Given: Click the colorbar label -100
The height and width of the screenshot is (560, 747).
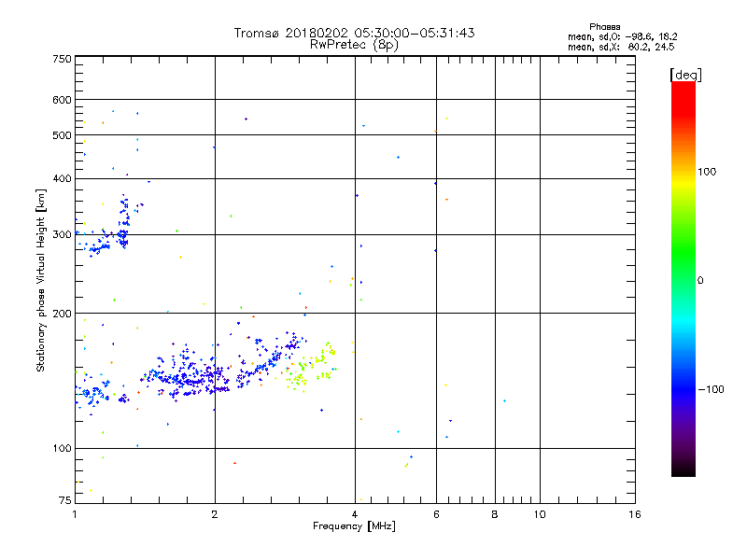Looking at the screenshot, I should pos(711,389).
